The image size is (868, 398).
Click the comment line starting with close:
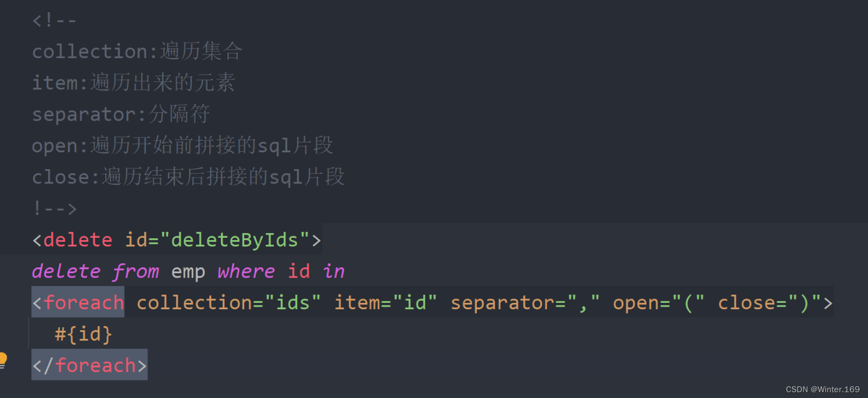pos(188,177)
